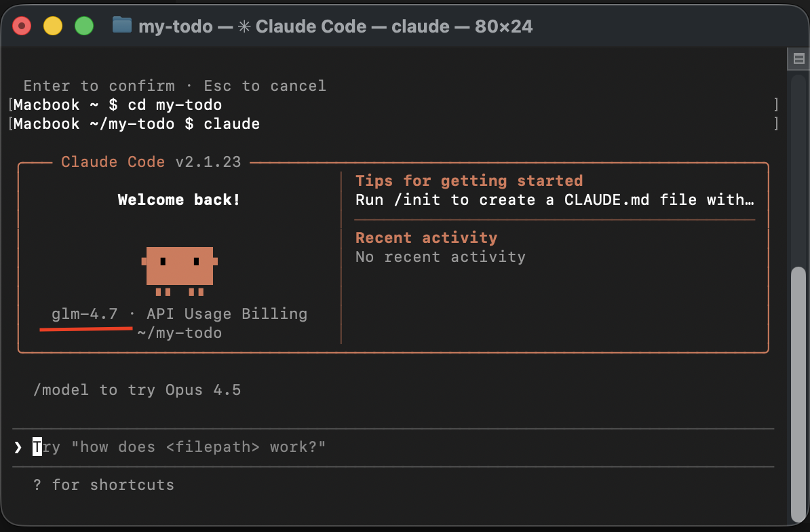Click the terminal scrollbar thumb
Screen dimensions: 810x532
(798, 394)
